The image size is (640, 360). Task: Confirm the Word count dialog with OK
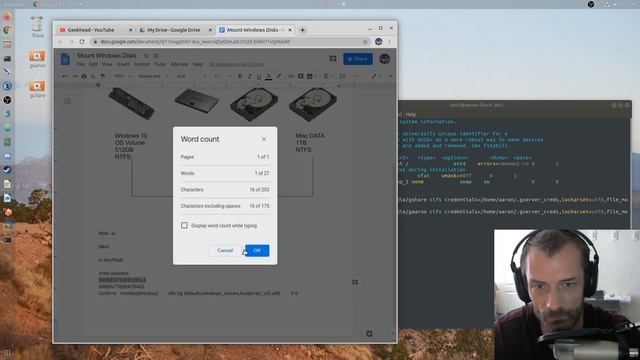coord(257,250)
